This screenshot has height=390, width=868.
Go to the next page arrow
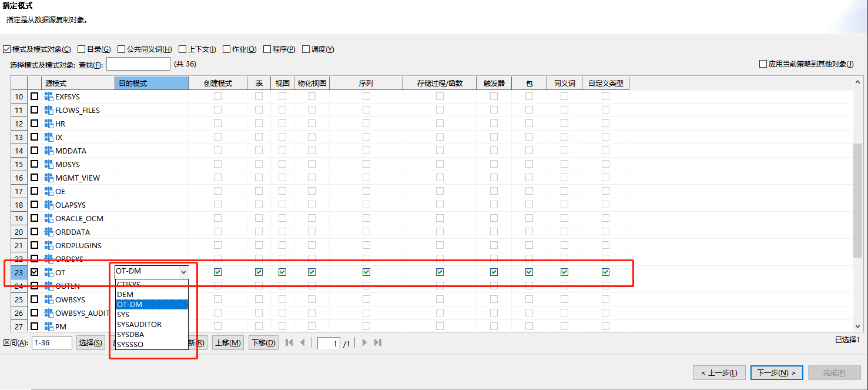coord(364,342)
